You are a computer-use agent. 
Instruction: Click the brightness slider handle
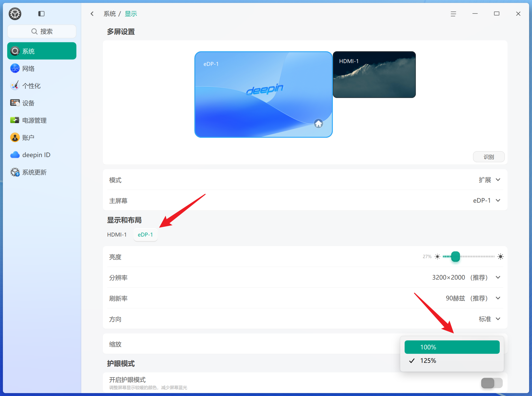click(455, 256)
